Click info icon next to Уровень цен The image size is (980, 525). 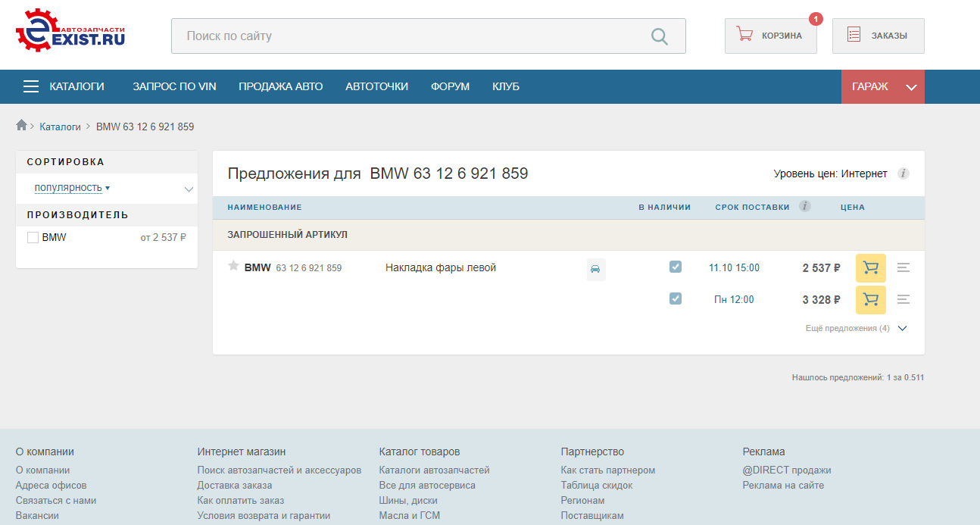[903, 173]
